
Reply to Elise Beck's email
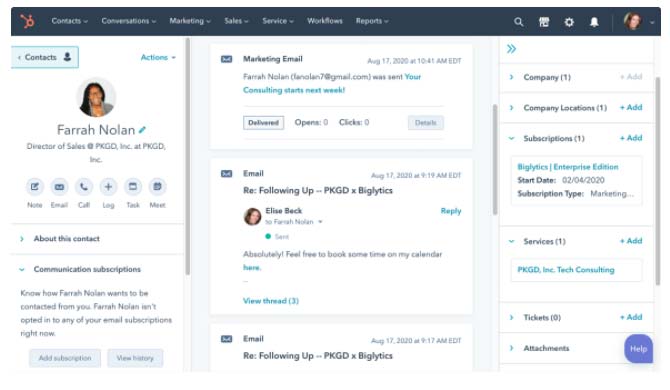(451, 211)
